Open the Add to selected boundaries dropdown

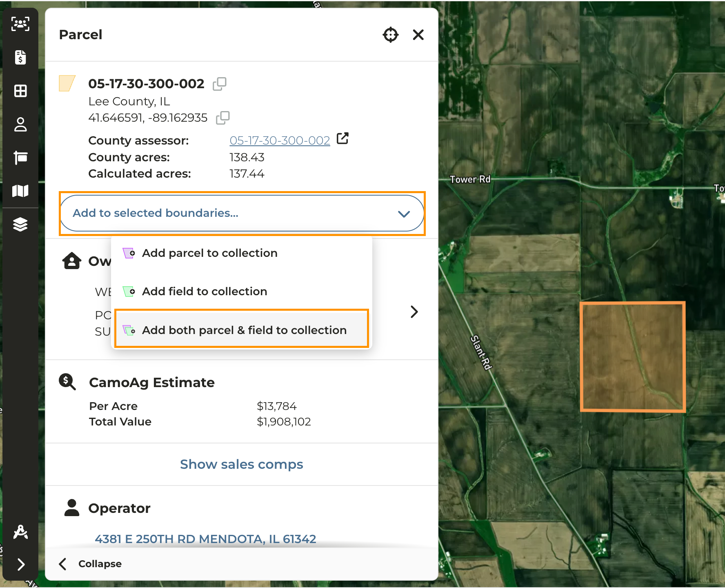(x=242, y=213)
